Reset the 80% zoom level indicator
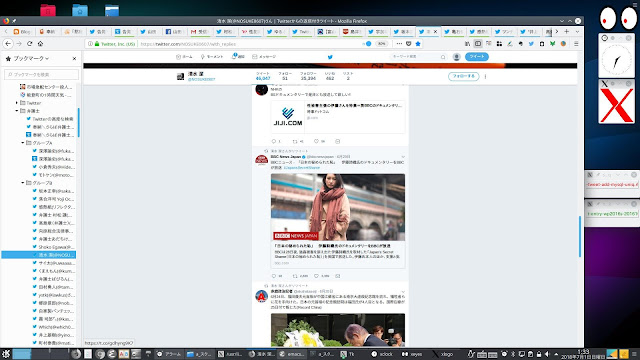This screenshot has height=360, width=640. pyautogui.click(x=381, y=44)
